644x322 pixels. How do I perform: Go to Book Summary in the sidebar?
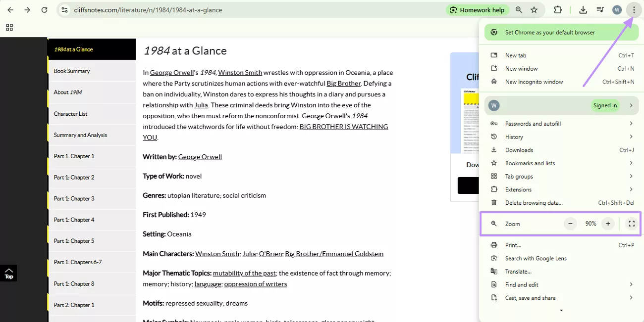(71, 71)
